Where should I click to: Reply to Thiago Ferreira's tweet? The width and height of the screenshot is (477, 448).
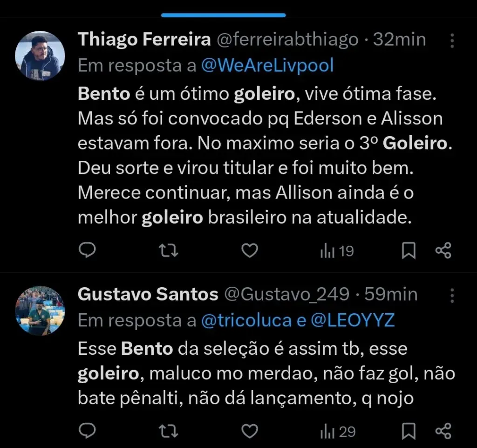pos(88,250)
